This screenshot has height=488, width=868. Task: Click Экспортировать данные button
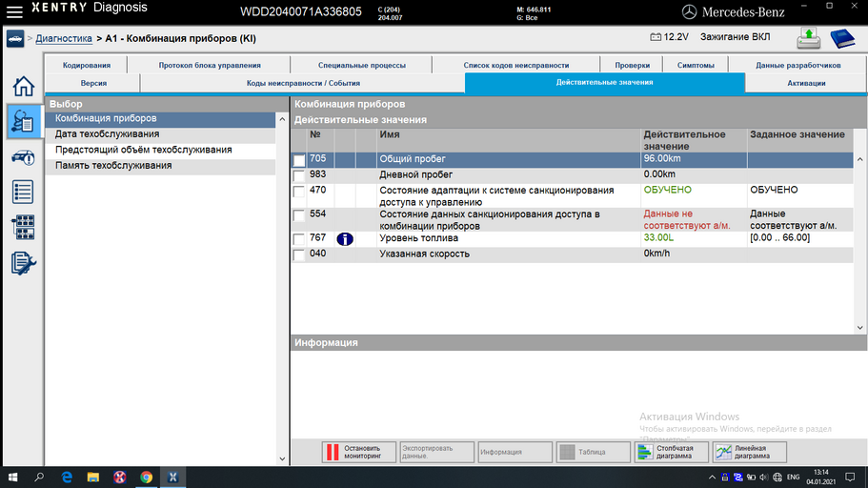(436, 452)
